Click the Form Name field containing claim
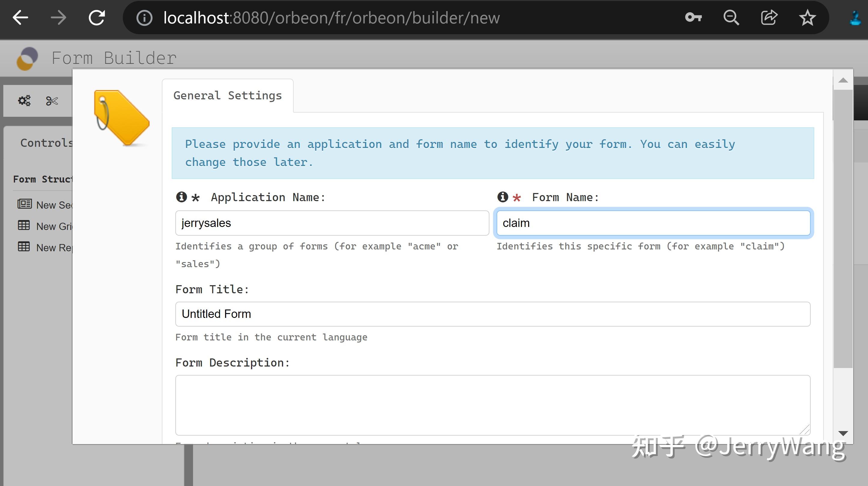The height and width of the screenshot is (486, 868). (653, 223)
